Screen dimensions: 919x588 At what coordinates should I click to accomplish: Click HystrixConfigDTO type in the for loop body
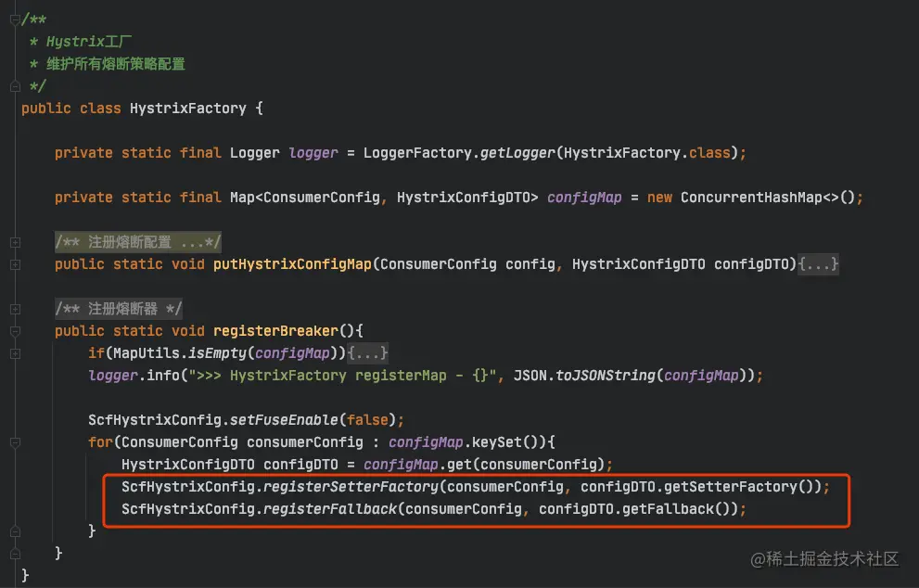tap(188, 465)
